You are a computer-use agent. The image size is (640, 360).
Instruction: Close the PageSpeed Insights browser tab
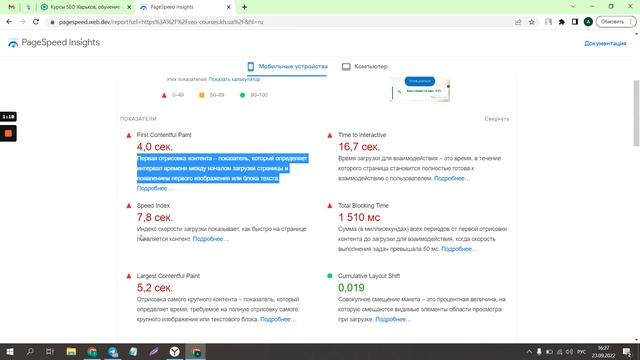[229, 7]
